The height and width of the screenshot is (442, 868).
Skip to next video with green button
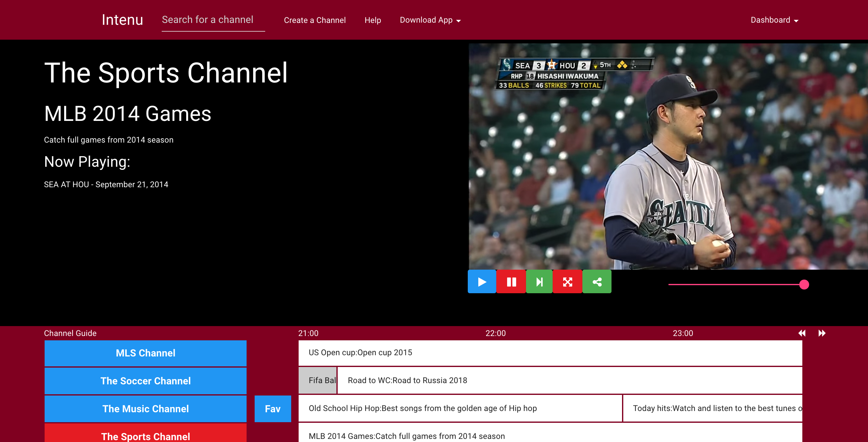[539, 281]
